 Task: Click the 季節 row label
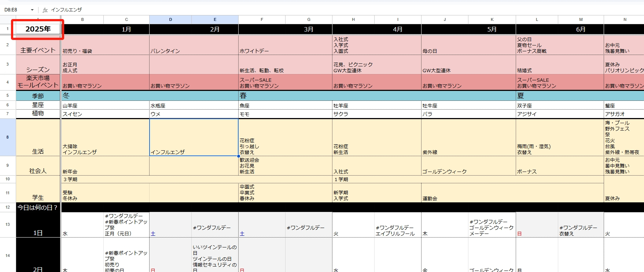[x=38, y=96]
